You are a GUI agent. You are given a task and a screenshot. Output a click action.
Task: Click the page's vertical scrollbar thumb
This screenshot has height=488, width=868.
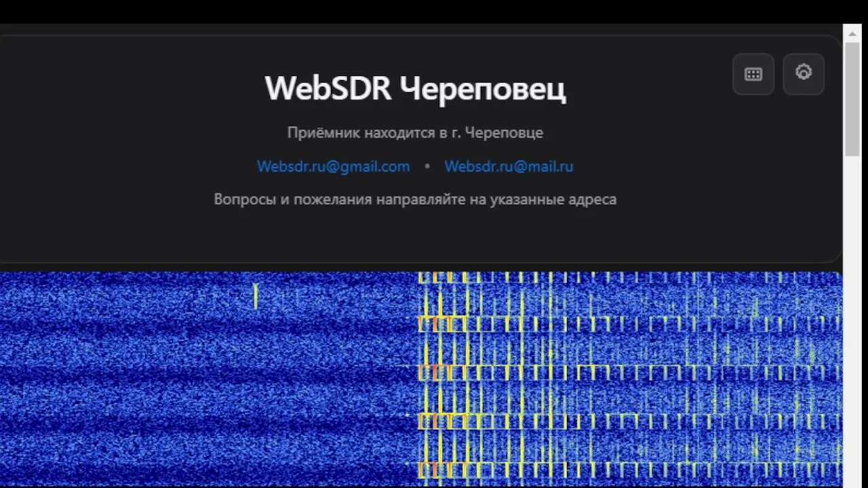click(852, 100)
